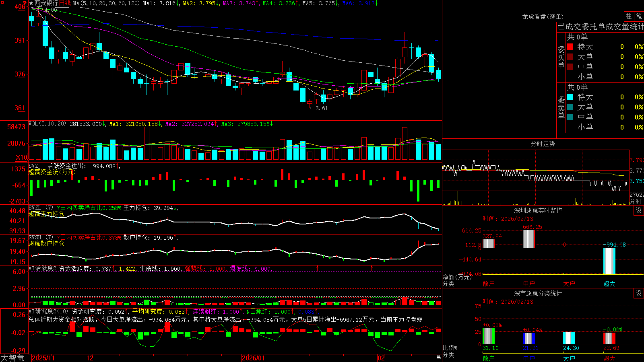Click the 爆发线: 6.000 value
644x362 pixels.
(x=251, y=268)
